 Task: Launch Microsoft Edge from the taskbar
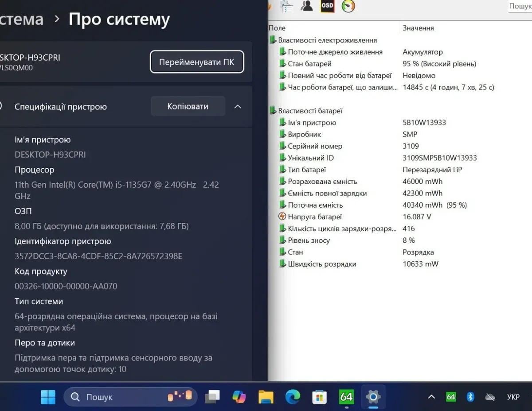(293, 397)
